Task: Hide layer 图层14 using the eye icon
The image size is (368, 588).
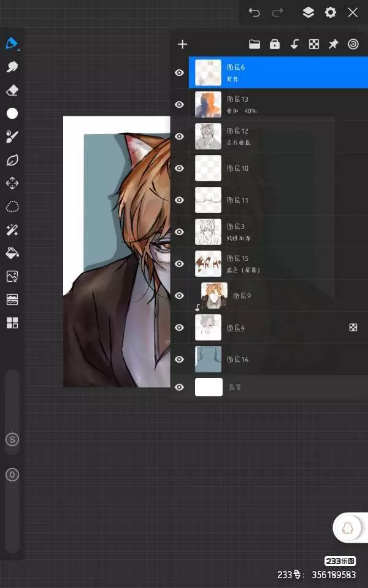Action: pos(179,360)
